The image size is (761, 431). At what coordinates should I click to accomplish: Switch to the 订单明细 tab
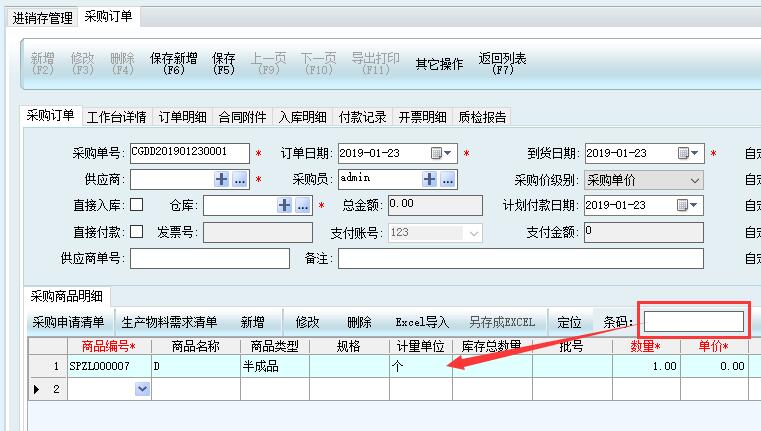click(x=183, y=117)
